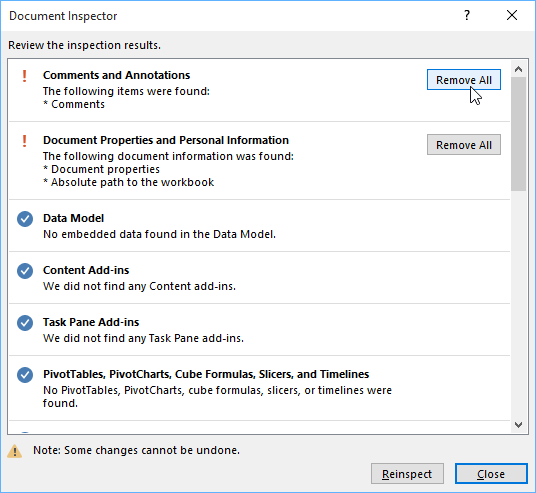Click 'PivotTables, PivotCharts, Cube Formulas, Slicers, and Timelines' heading
The image size is (536, 493).
206,374
